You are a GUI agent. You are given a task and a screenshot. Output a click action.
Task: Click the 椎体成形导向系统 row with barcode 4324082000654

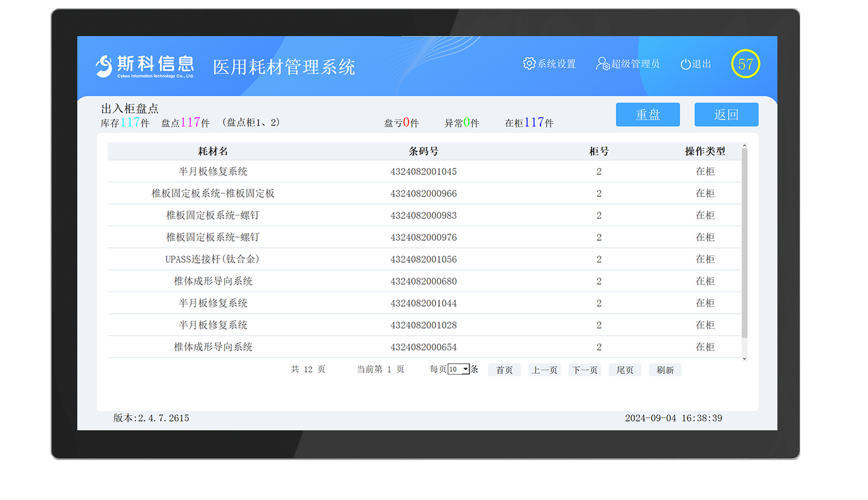[424, 347]
